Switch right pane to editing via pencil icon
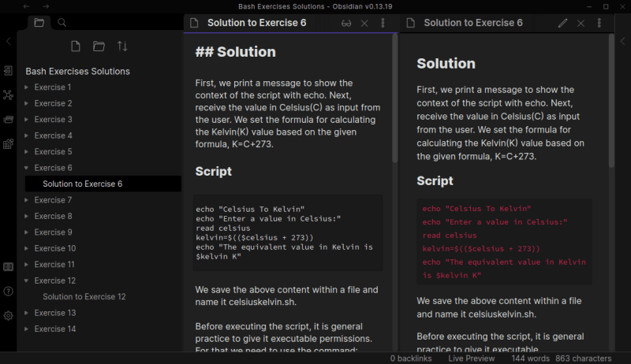 (562, 23)
